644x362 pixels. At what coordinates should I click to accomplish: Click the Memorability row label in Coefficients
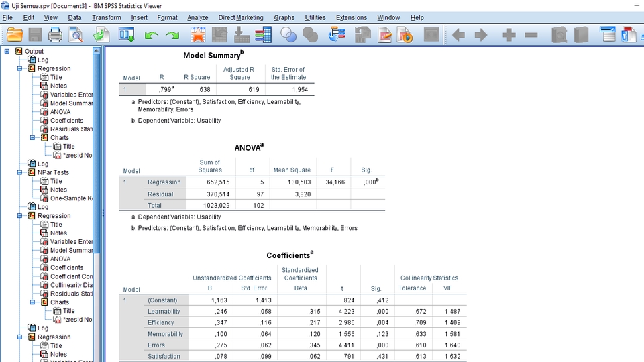165,334
